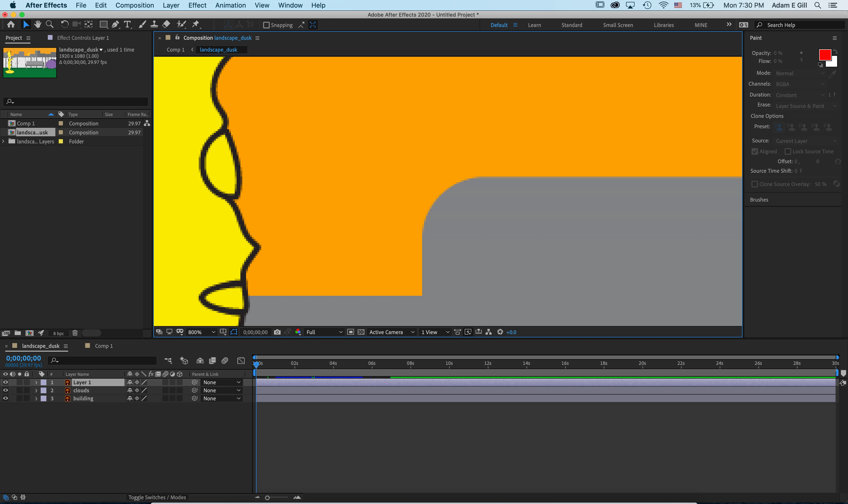This screenshot has height=504, width=848.
Task: Open the 800% magnification dropdown
Action: [x=202, y=332]
